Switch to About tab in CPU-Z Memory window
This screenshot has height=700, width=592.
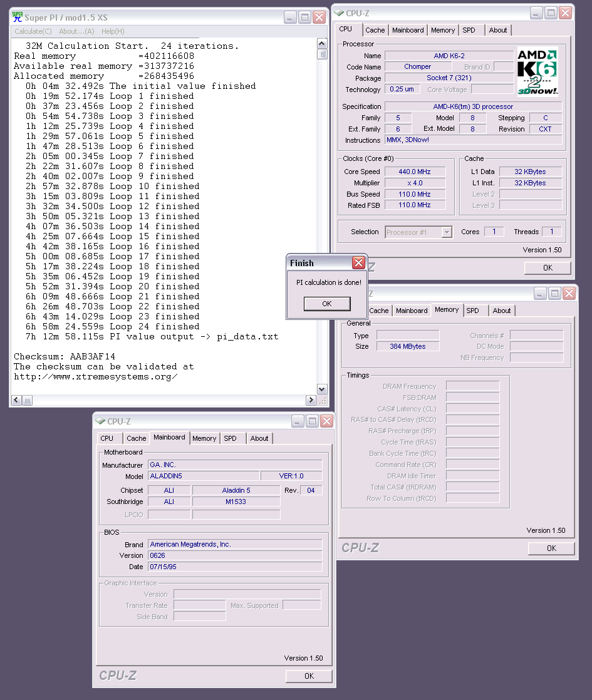(x=501, y=311)
